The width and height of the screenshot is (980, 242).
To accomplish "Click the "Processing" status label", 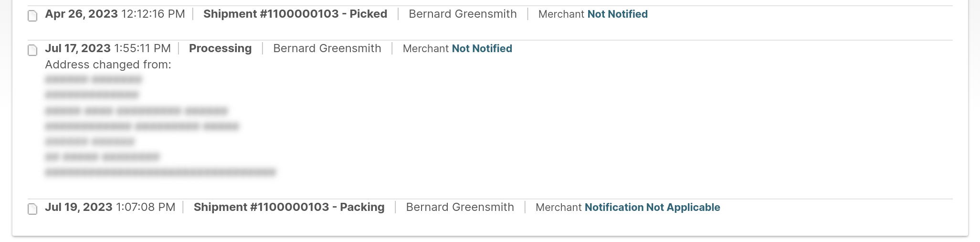I will [x=220, y=49].
